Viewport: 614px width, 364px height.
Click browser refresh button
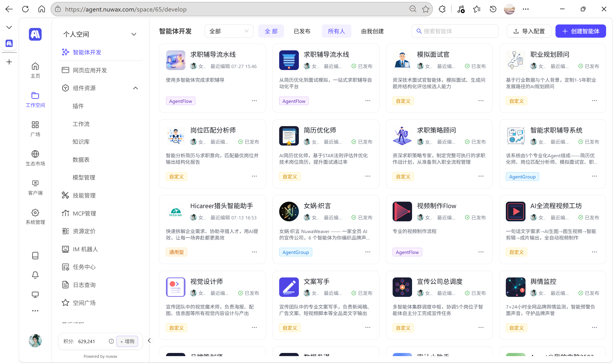(x=25, y=9)
